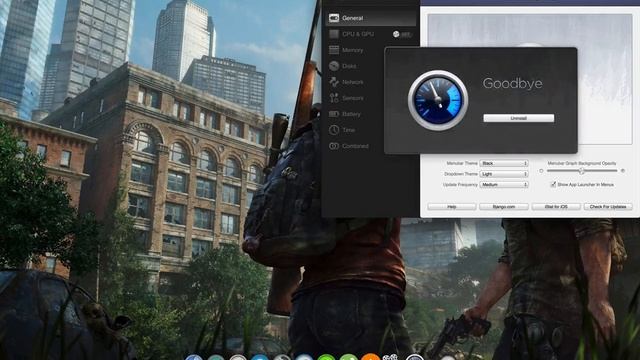Viewport: 640px width, 360px height.
Task: Select the Time sidebar item
Action: tap(342, 130)
